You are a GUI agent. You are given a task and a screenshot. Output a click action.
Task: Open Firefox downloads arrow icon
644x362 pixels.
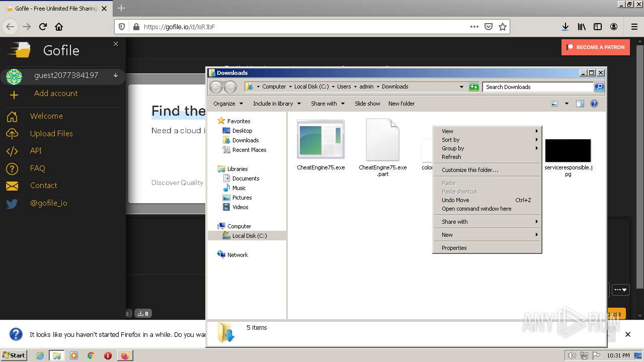(565, 27)
